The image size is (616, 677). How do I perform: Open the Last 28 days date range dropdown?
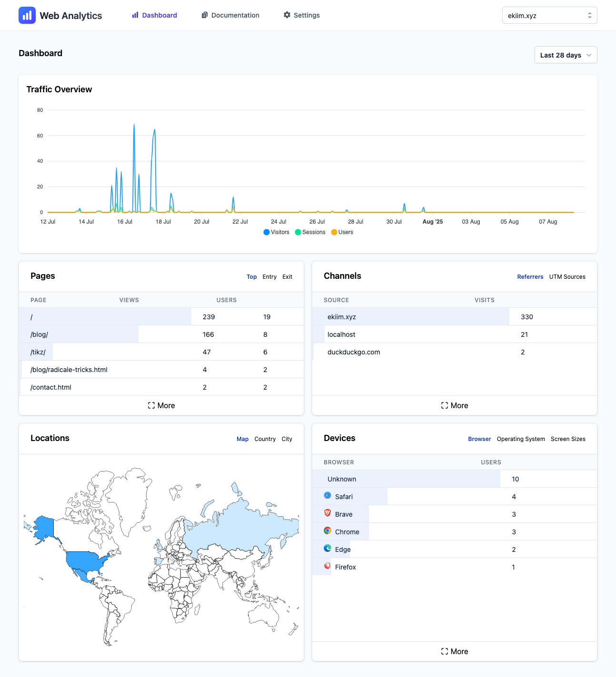pyautogui.click(x=565, y=55)
